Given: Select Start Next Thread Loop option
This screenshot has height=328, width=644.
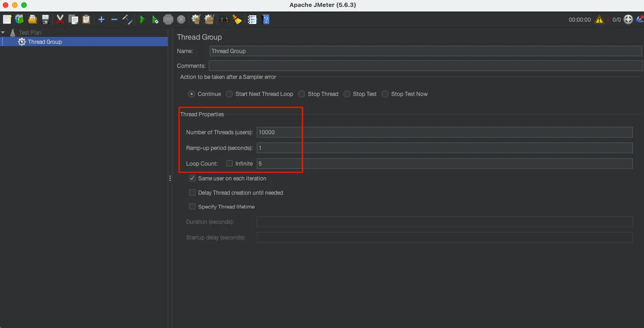Looking at the screenshot, I should point(229,94).
